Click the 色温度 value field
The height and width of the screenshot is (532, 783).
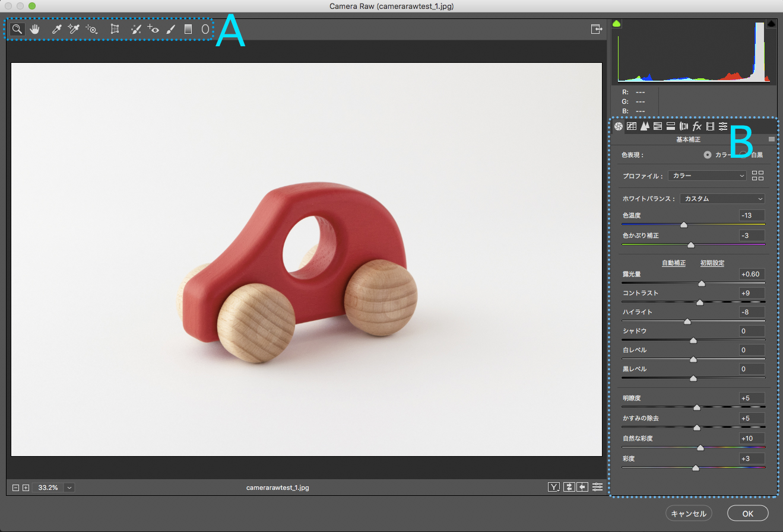point(752,215)
